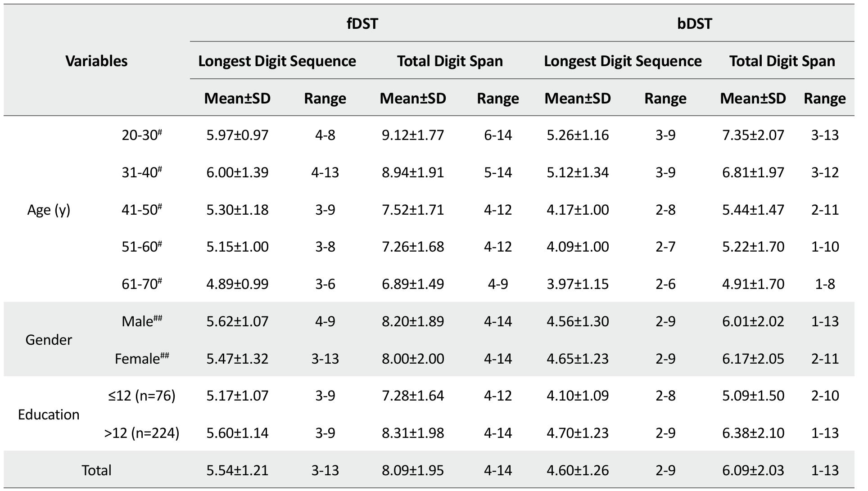Click the Total row label
The height and width of the screenshot is (491, 868).
point(96,470)
